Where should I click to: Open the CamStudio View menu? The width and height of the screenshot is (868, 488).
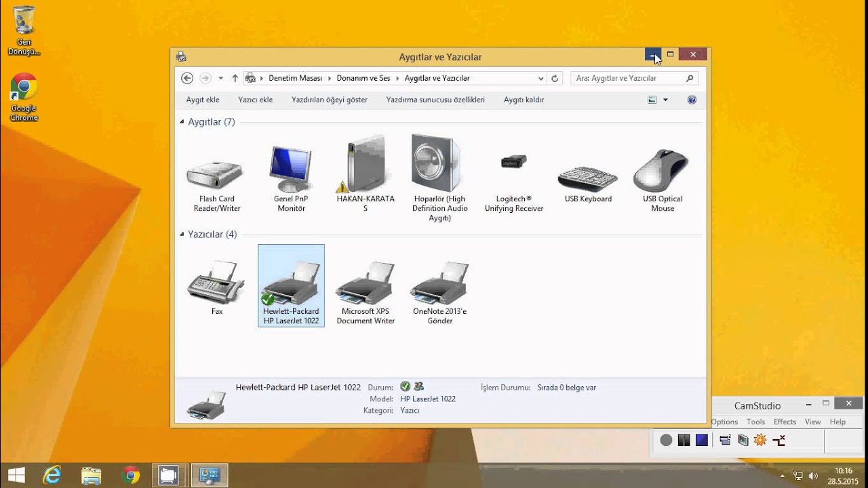coord(812,422)
